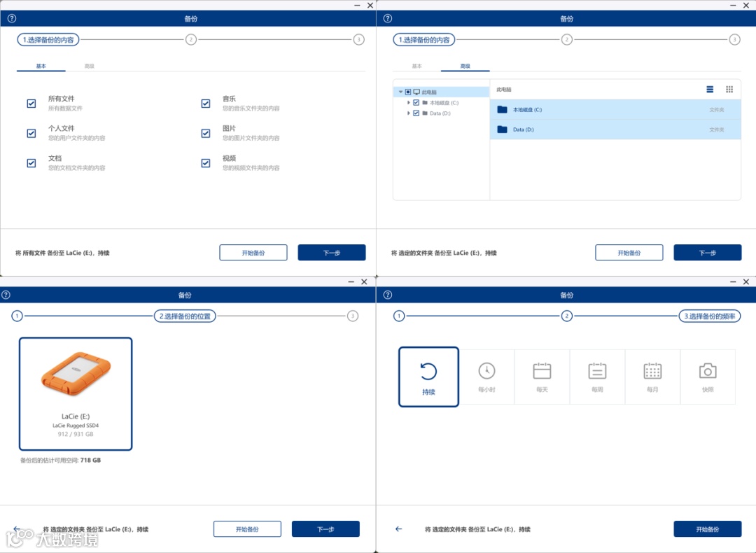
Task: Uncheck the 视频 checkbox
Action: tap(206, 163)
